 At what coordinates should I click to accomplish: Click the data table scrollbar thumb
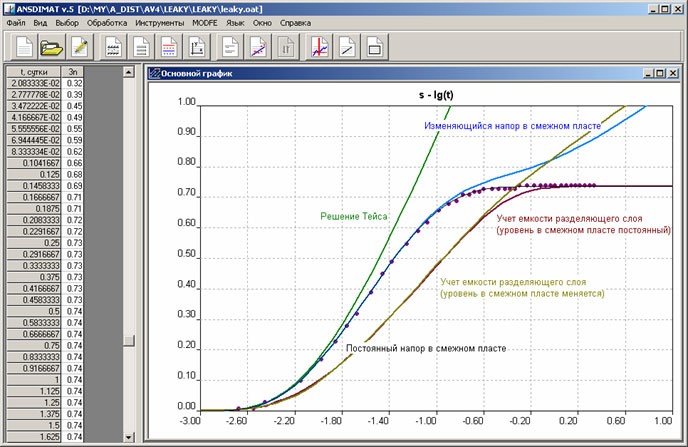coord(129,341)
